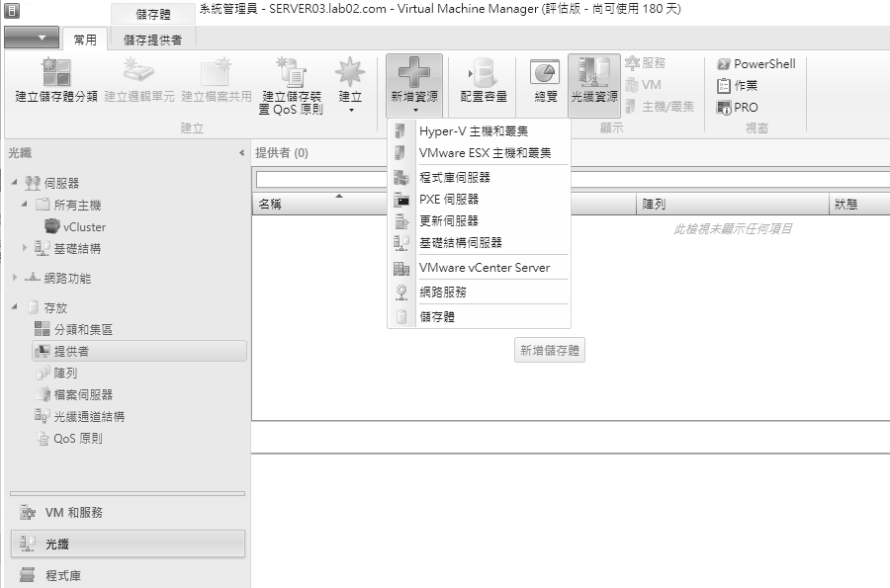Viewport: 890px width, 588px height.
Task: Switch to the 常用 ribbon tab
Action: pyautogui.click(x=85, y=40)
